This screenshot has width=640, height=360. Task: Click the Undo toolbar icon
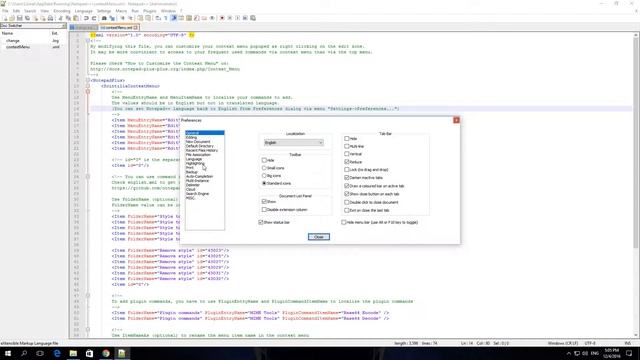click(86, 18)
